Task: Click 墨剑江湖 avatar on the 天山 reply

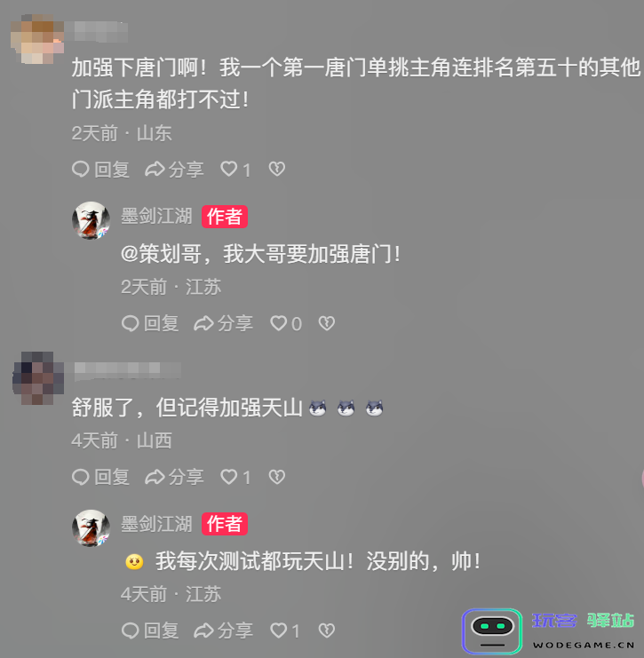Action: tap(91, 528)
